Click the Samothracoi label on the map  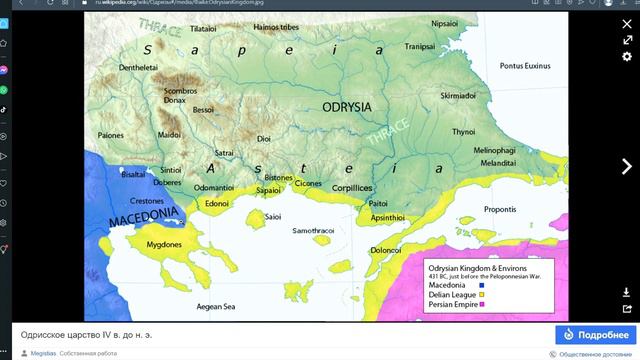coord(313,231)
